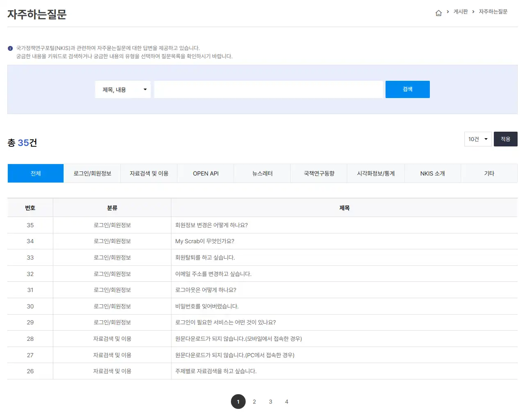This screenshot has width=525, height=420.
Task: Click page 2 in pagination
Action: [x=254, y=402]
